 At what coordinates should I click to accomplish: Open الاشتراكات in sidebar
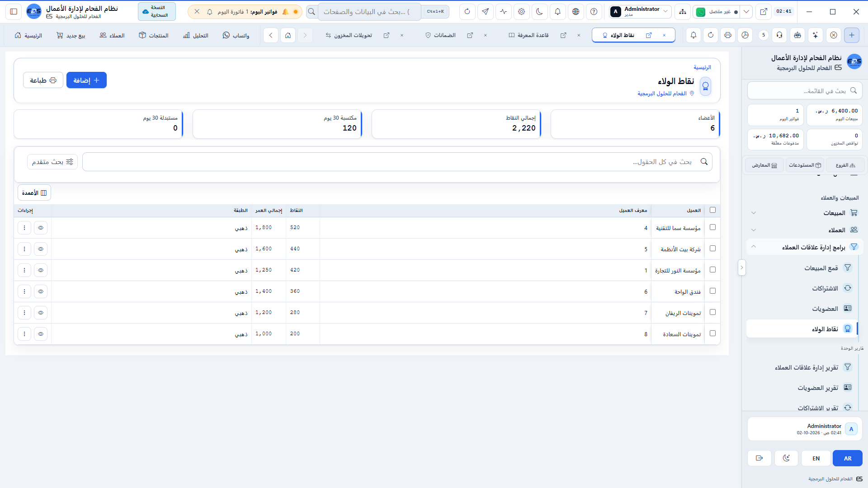coord(803,288)
